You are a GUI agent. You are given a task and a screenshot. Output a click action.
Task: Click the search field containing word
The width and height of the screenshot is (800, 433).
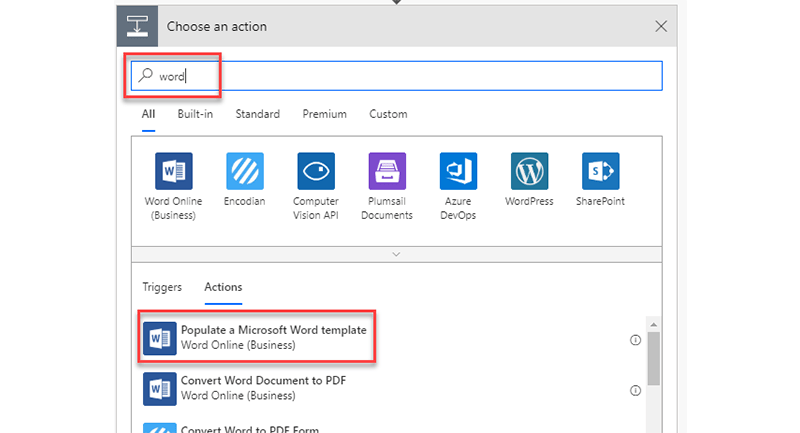tap(397, 76)
